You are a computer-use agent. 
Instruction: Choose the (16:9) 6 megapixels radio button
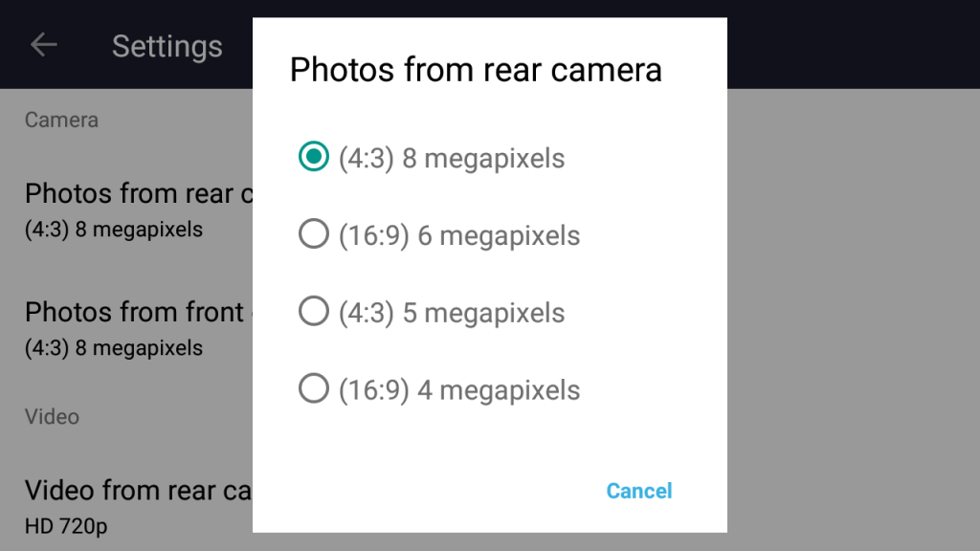[x=314, y=235]
